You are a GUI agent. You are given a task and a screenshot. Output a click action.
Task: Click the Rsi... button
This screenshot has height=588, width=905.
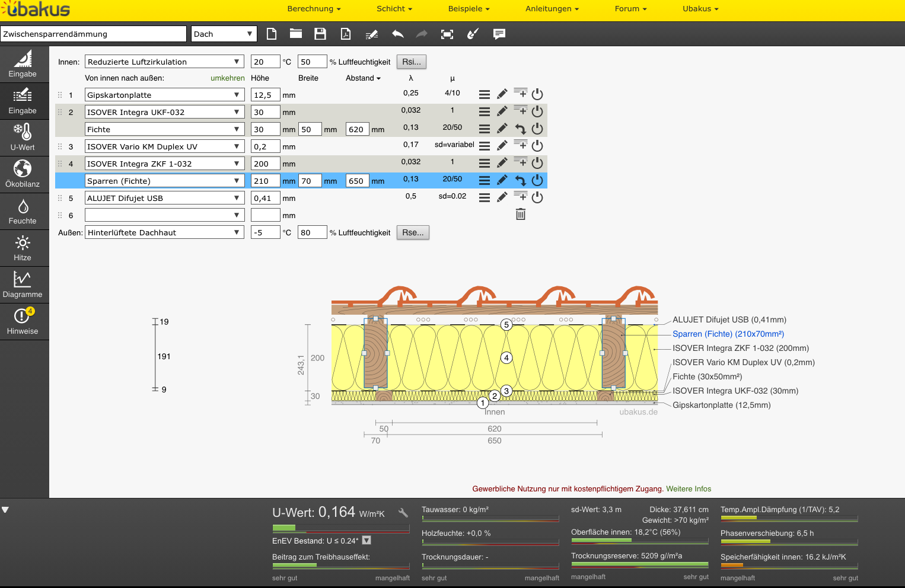[x=412, y=62]
